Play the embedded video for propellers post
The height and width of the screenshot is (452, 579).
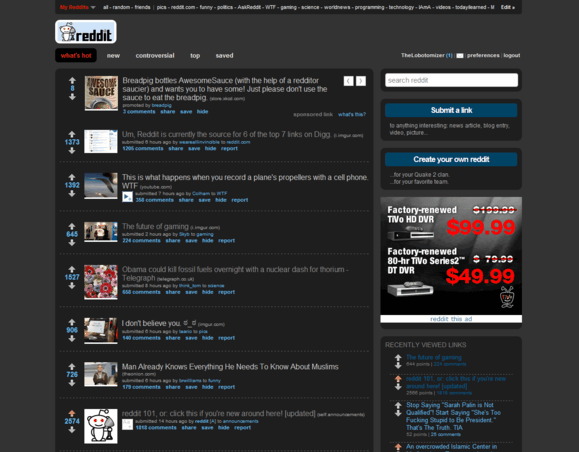(x=127, y=197)
